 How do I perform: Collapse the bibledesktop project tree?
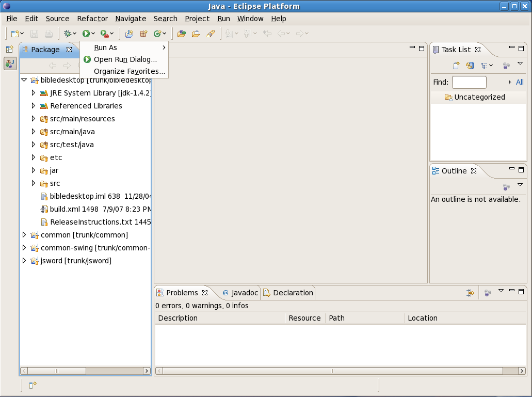24,80
